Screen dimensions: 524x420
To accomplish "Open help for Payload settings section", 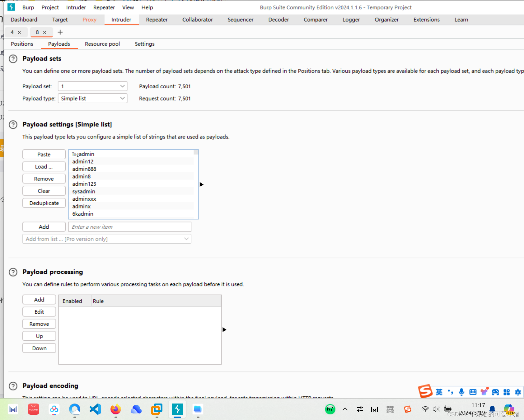I will [x=13, y=125].
